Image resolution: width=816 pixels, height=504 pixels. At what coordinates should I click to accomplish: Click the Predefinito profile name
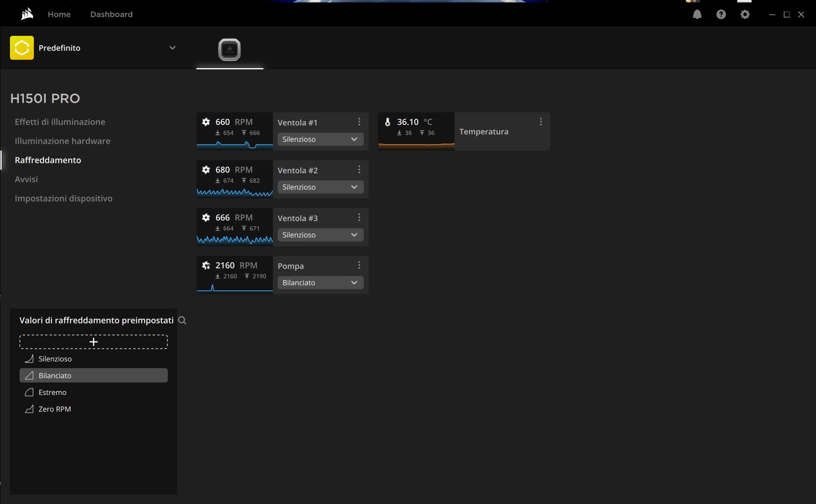click(x=59, y=48)
